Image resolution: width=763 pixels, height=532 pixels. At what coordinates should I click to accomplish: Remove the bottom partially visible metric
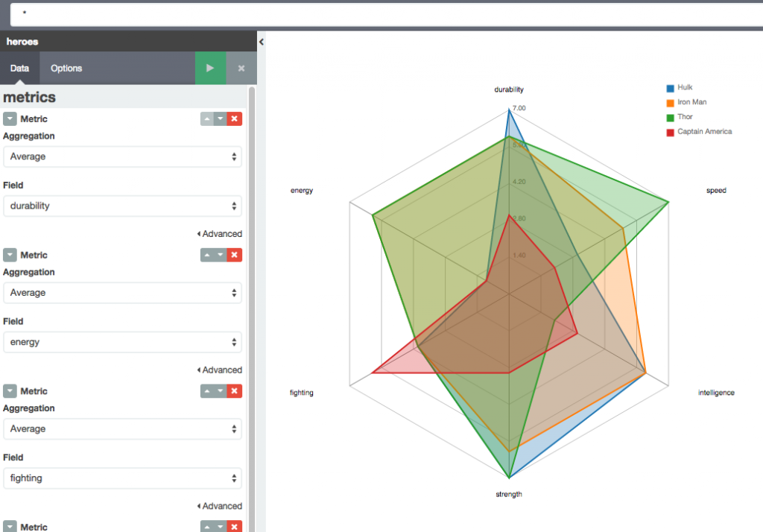point(235,527)
